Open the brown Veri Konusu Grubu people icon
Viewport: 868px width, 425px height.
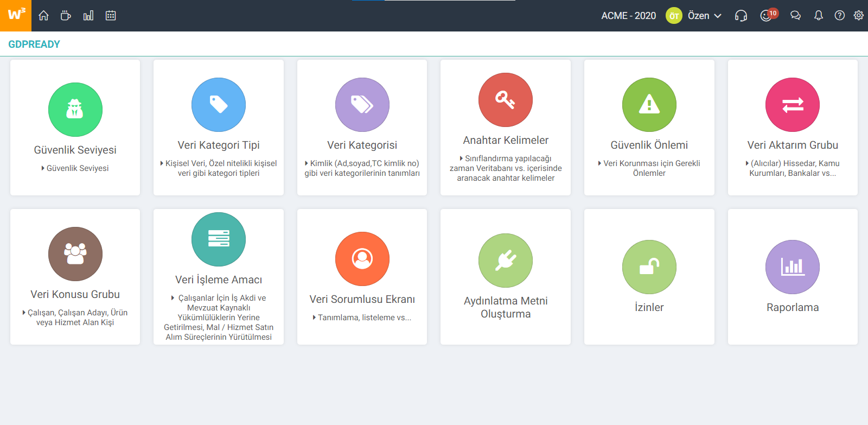[x=75, y=254]
